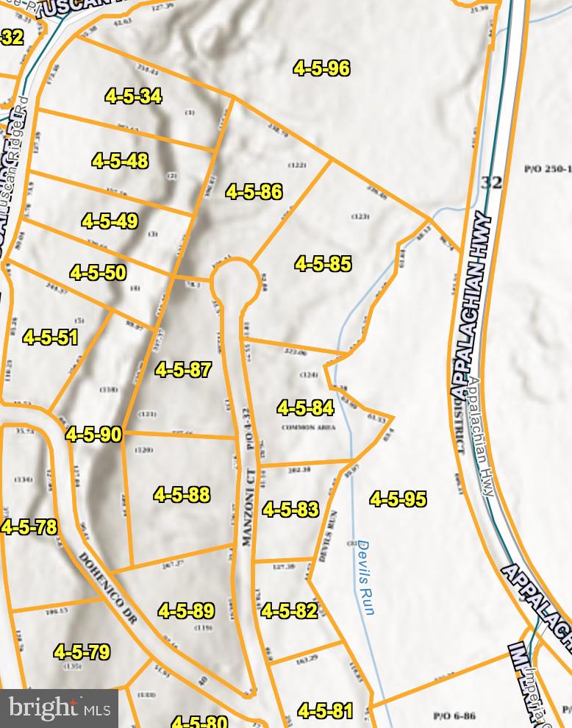The width and height of the screenshot is (572, 728).
Task: Click the Bright MLS logo watermark
Action: tap(59, 709)
